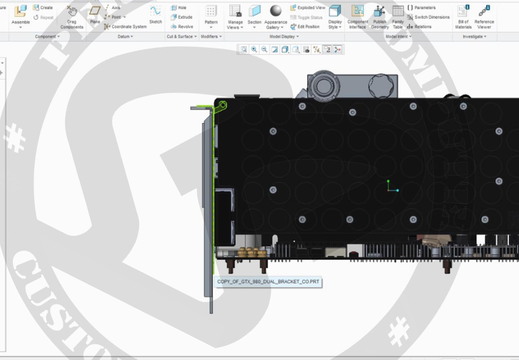Click the Zoom In graphics toolbar icon
Screen dimensions: 519x360
click(x=254, y=50)
